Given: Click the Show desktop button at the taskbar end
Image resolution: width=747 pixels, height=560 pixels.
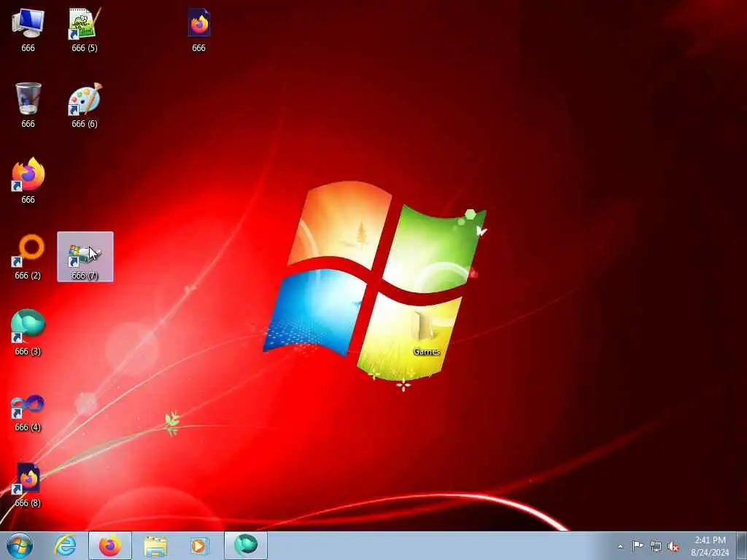Looking at the screenshot, I should (742, 545).
